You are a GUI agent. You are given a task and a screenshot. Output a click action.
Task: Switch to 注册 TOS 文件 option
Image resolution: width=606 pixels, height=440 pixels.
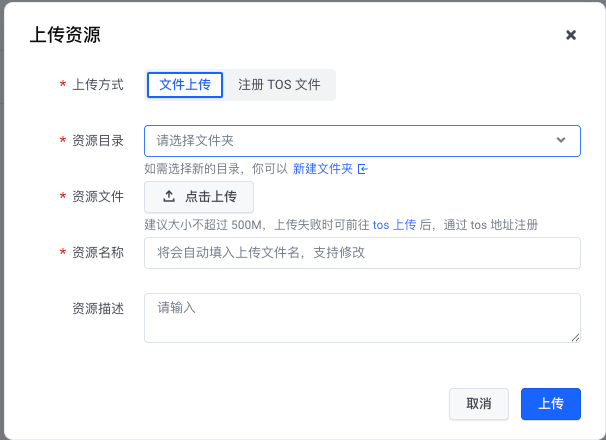279,85
